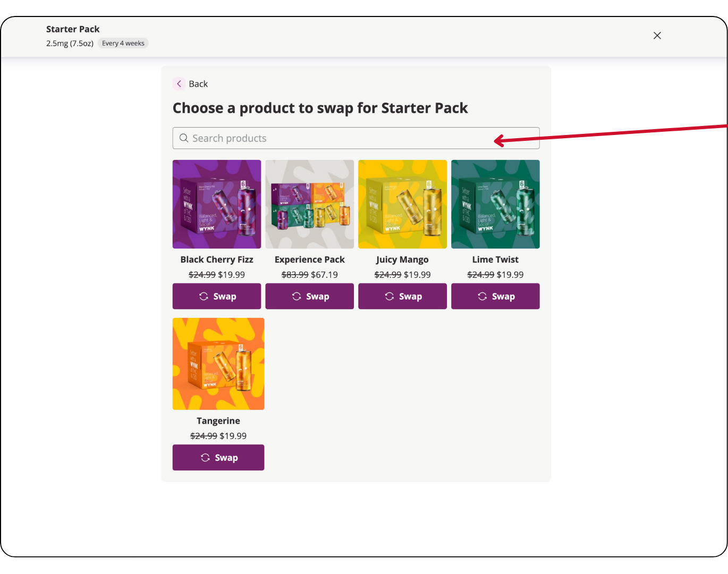Click the $67.19 Experience Pack price
The width and height of the screenshot is (728, 574).
pos(324,275)
